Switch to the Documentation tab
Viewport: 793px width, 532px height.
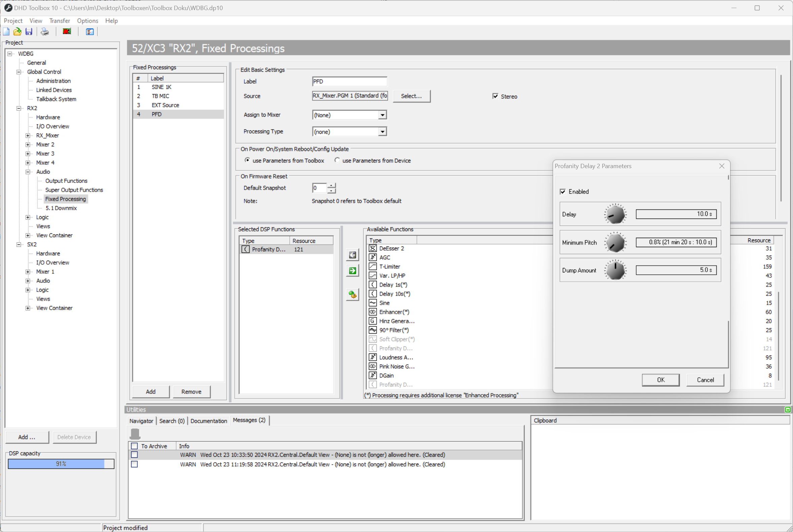(209, 421)
